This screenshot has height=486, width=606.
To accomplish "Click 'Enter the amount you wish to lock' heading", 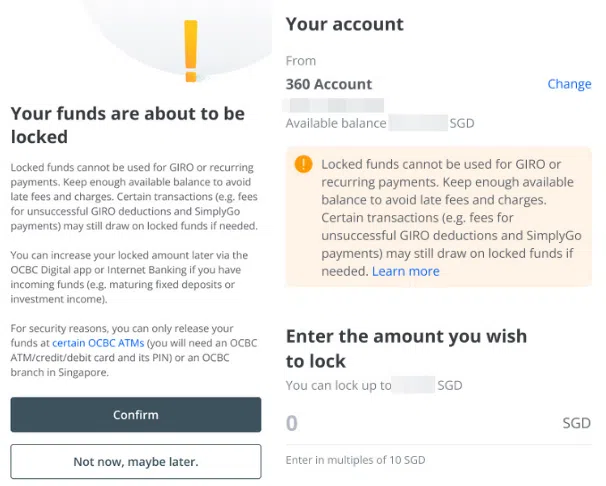I will tap(406, 349).
